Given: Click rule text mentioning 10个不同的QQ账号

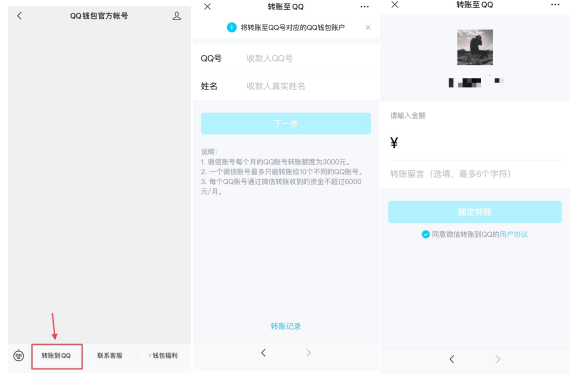Looking at the screenshot, I should (x=282, y=172).
